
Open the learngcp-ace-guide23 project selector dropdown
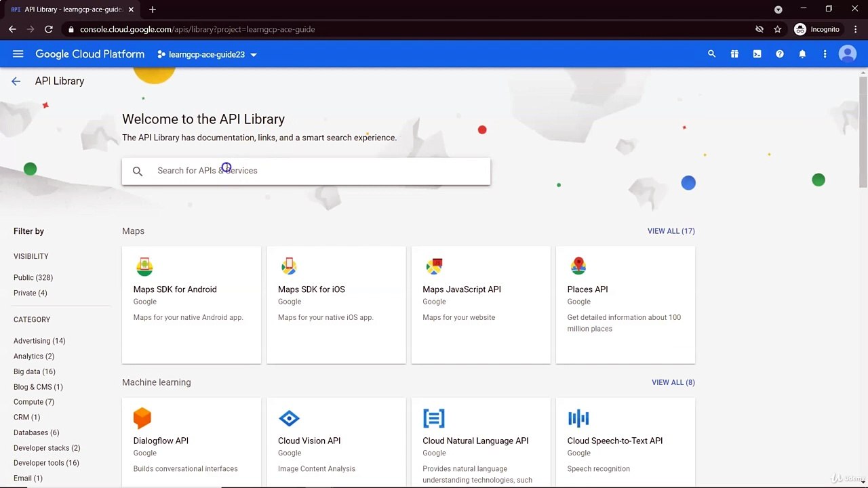tap(207, 54)
